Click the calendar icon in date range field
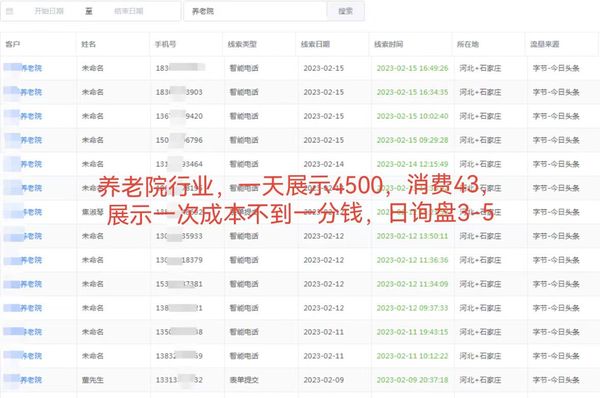Viewport: 600px width, 398px height. point(10,11)
